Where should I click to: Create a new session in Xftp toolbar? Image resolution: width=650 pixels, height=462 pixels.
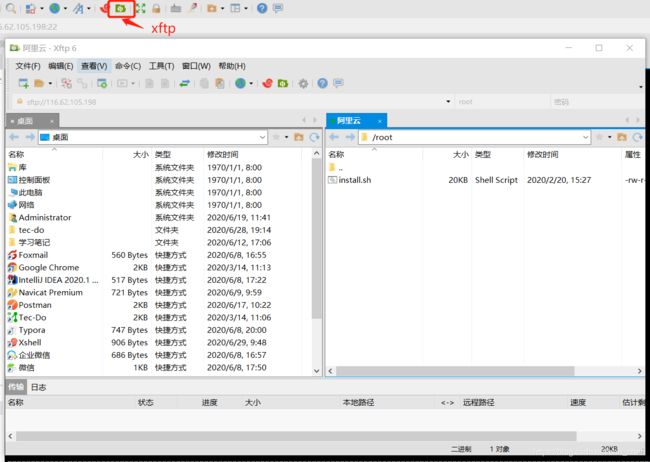pyautogui.click(x=24, y=83)
